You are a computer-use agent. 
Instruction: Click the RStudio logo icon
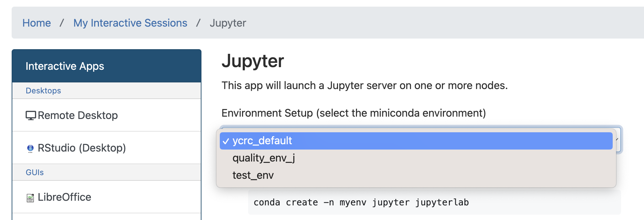pos(30,148)
